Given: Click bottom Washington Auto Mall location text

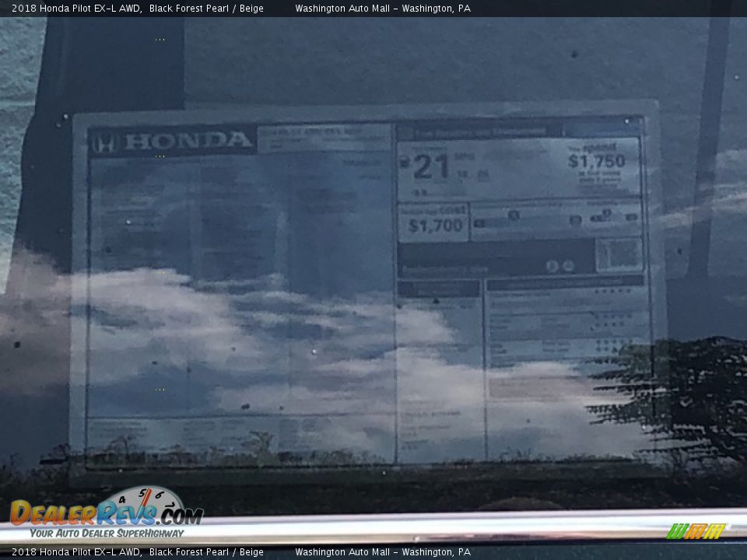Looking at the screenshot, I should (x=382, y=552).
